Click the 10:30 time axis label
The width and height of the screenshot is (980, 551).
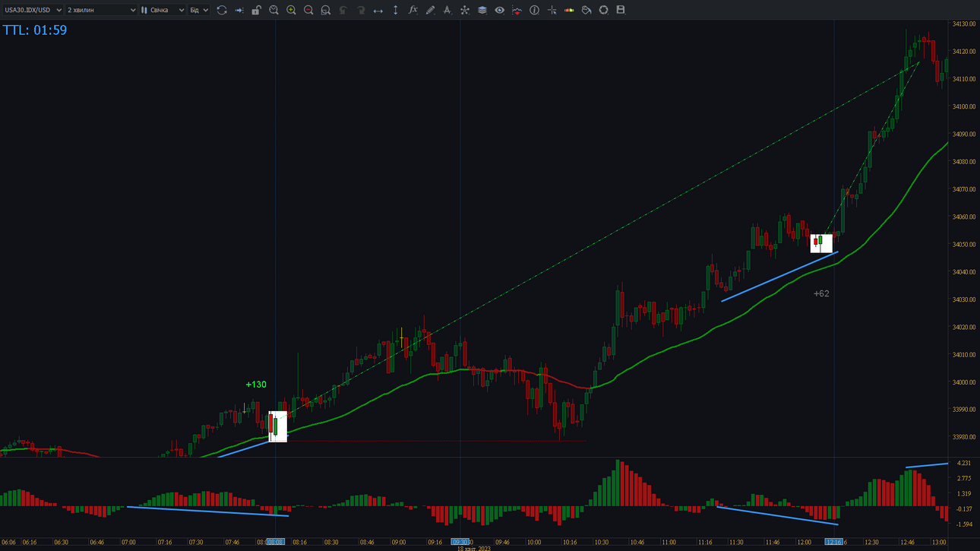click(601, 542)
